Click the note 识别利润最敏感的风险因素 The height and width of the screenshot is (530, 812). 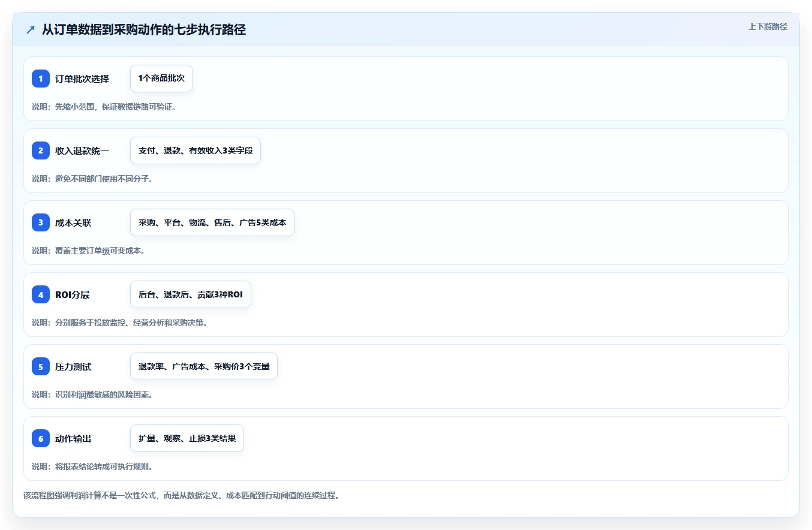[92, 395]
